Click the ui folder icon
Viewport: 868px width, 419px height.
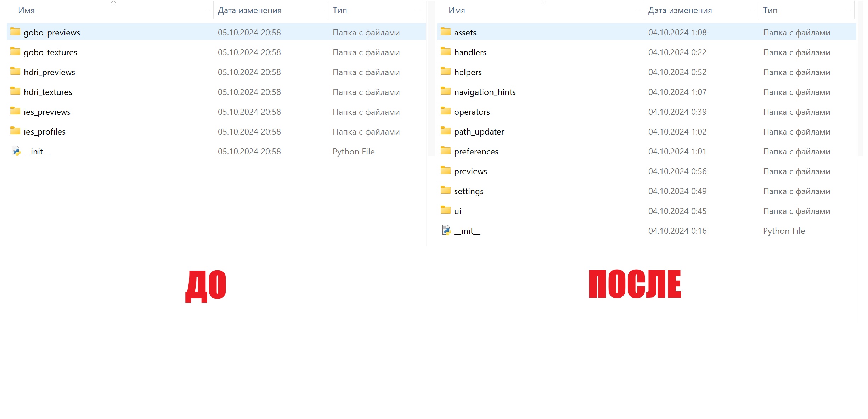[446, 210]
